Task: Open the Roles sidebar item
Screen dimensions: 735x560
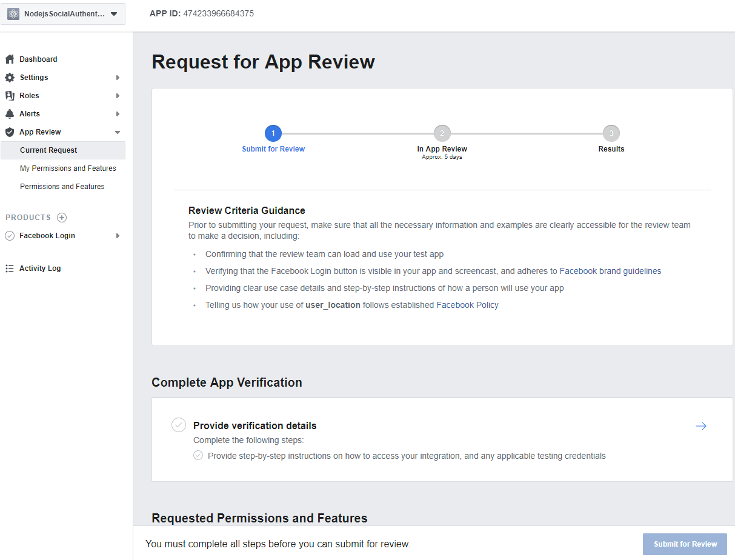Action: [29, 96]
